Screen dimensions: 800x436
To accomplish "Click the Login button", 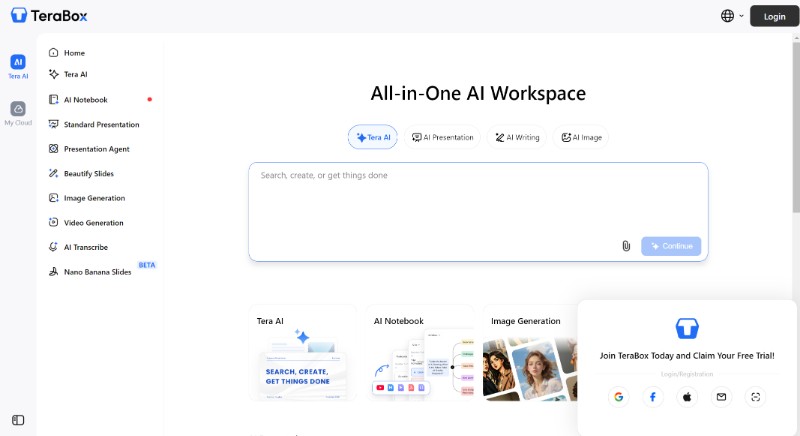I will (774, 16).
